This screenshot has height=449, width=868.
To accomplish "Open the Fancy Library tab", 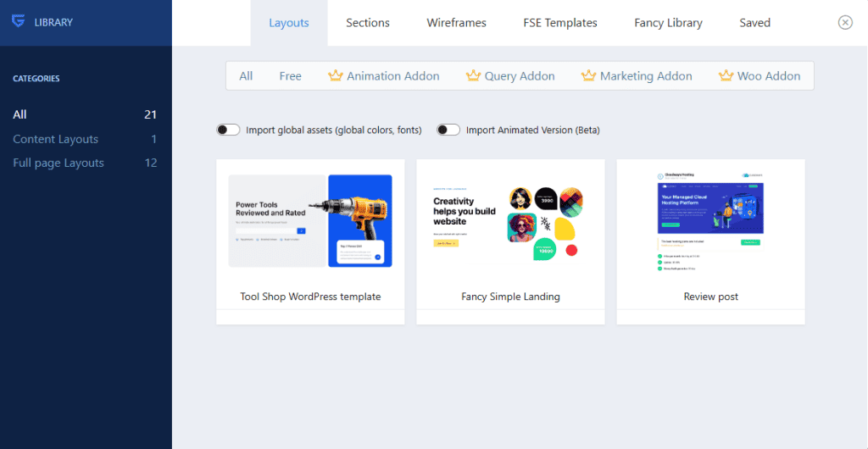I will [x=668, y=23].
